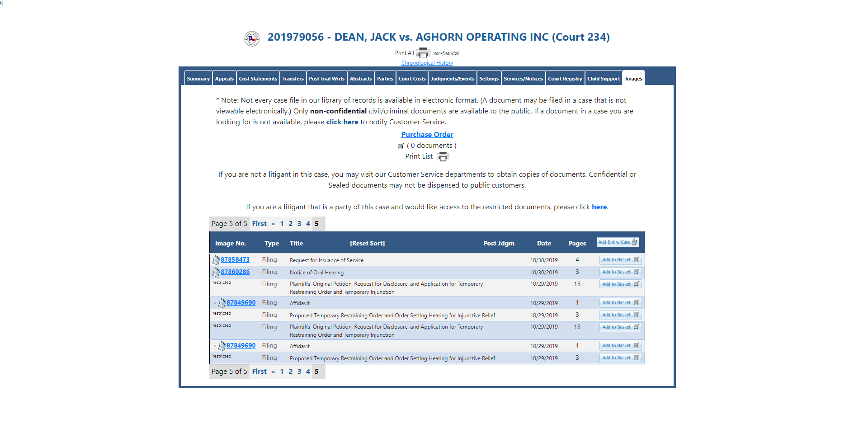Open the Abstracts tab
The height and width of the screenshot is (438, 868).
click(x=361, y=78)
